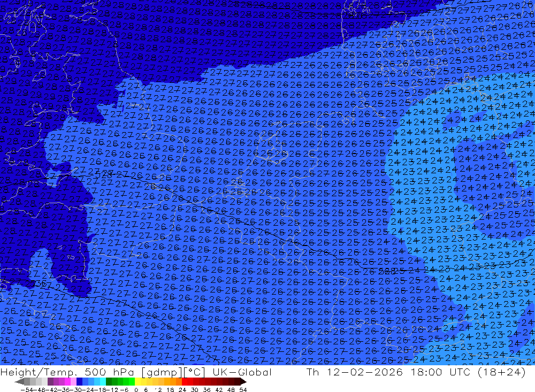Click the '18:00 UTC' time text

click(x=440, y=372)
